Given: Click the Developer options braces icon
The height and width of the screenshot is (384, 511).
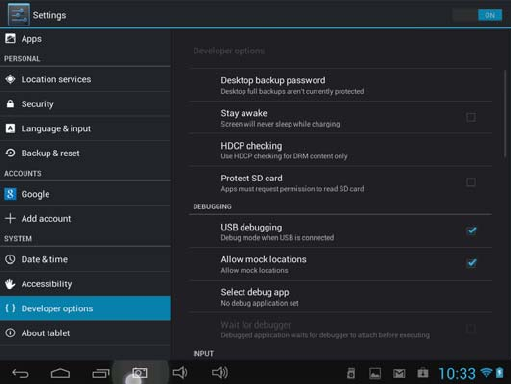Looking at the screenshot, I should (x=10, y=308).
